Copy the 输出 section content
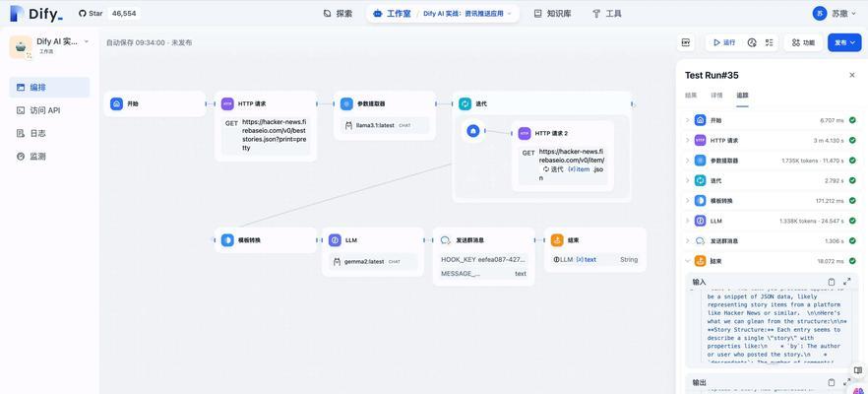 [832, 382]
